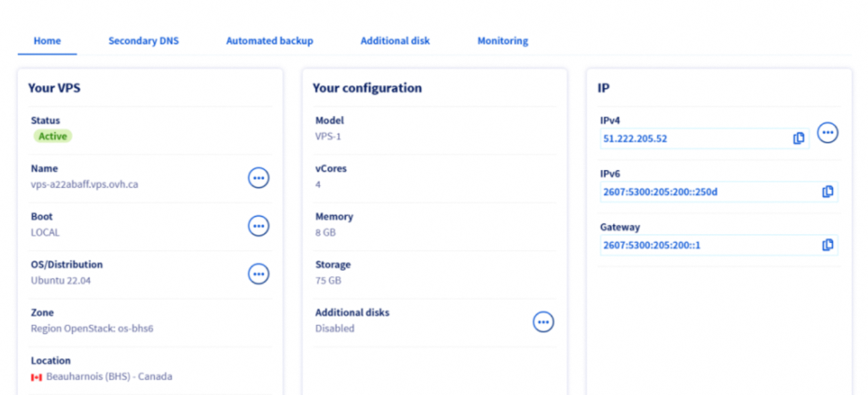This screenshot has height=395, width=868.
Task: Select the Monitoring tab
Action: [503, 41]
